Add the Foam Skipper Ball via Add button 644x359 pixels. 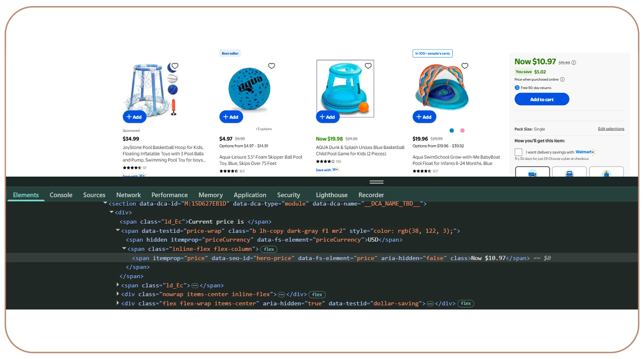[231, 117]
